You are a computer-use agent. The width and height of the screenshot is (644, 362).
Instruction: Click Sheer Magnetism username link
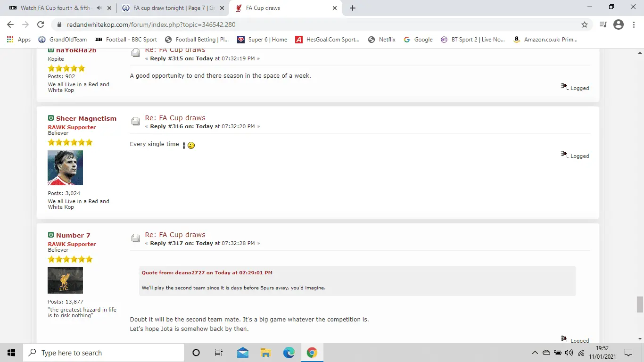click(86, 118)
